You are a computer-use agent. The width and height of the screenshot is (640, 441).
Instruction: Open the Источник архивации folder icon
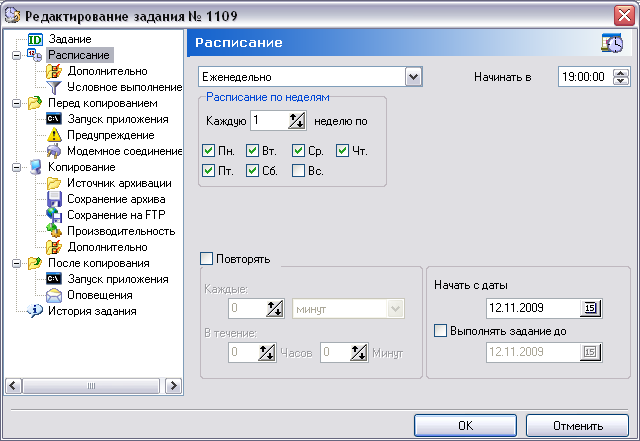coord(54,183)
